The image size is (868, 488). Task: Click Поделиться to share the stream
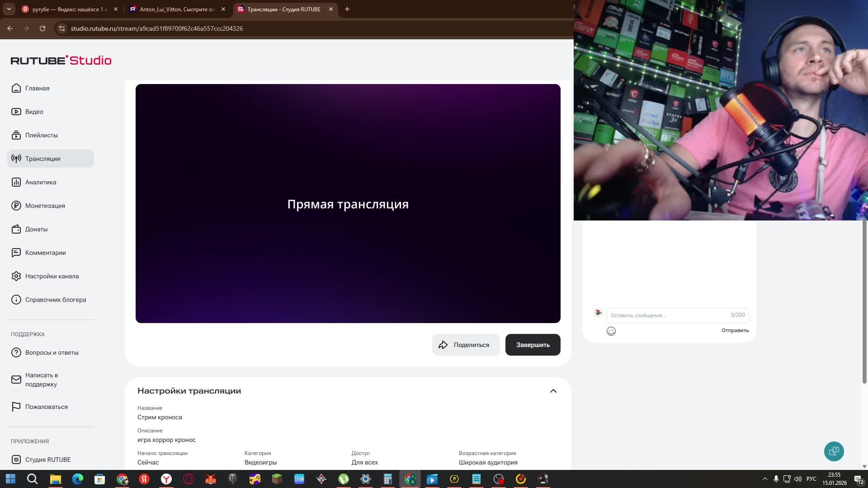point(466,345)
